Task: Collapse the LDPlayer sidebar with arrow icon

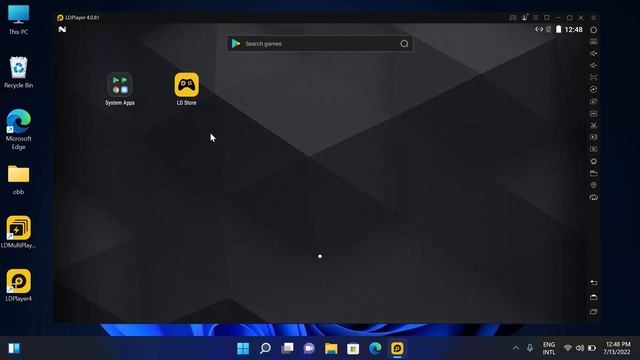Action: [x=593, y=18]
